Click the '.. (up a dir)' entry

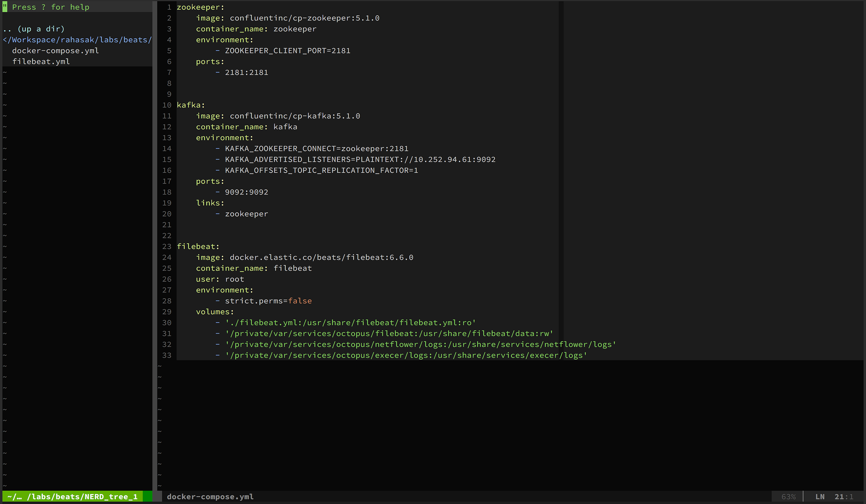(x=34, y=29)
